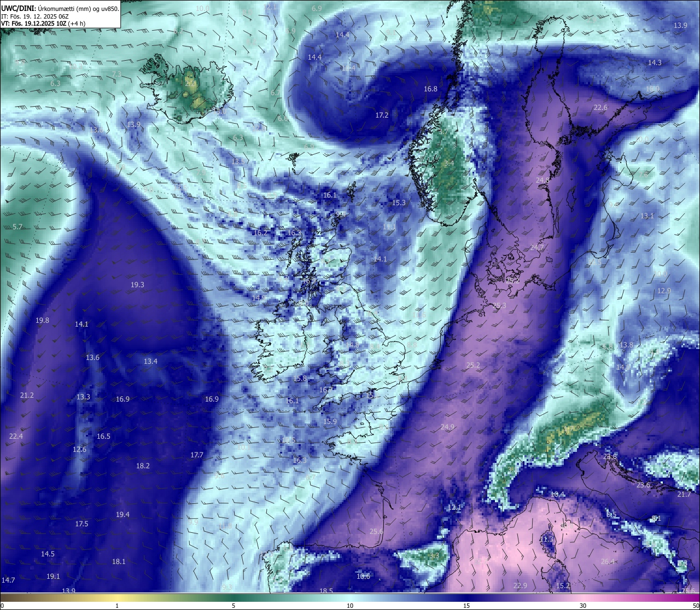Click the 13.6 value on the map
Screen dimensions: 700x610
click(92, 357)
